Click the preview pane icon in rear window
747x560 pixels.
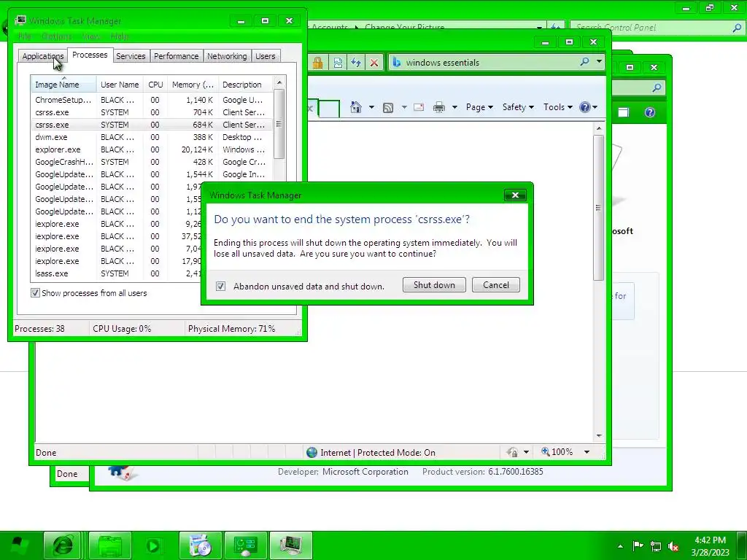click(623, 112)
